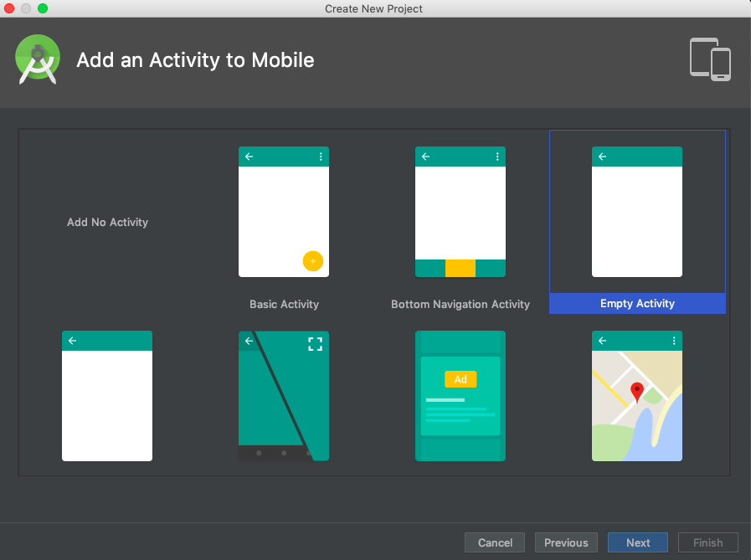Click the Bottom Navigation Activity label
This screenshot has width=751, height=560.
[460, 304]
